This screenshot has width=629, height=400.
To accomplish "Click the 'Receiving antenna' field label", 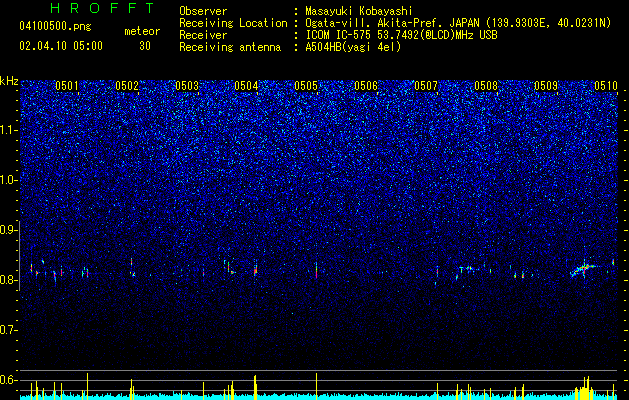I will (x=230, y=47).
